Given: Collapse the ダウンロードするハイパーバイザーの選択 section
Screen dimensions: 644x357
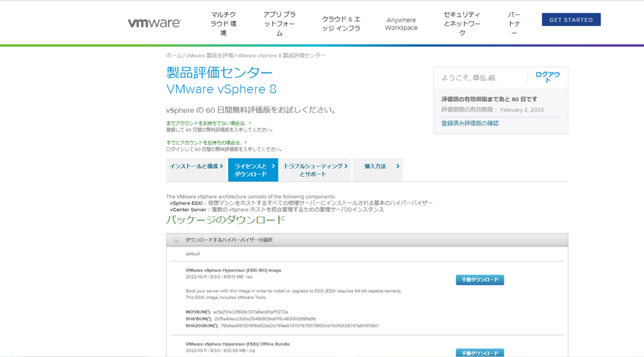Looking at the screenshot, I should pos(177,241).
